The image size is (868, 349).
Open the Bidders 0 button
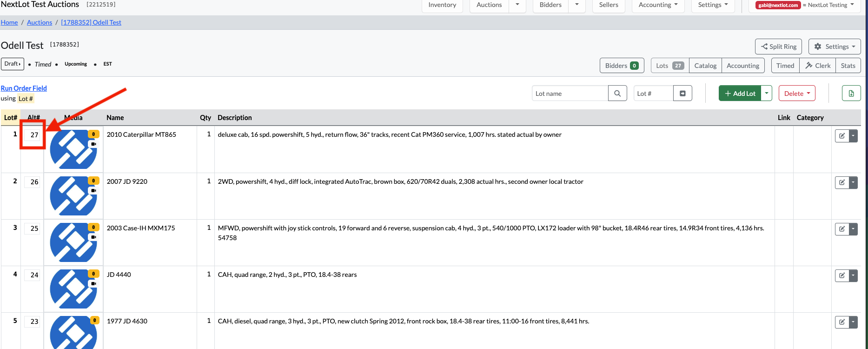[622, 66]
